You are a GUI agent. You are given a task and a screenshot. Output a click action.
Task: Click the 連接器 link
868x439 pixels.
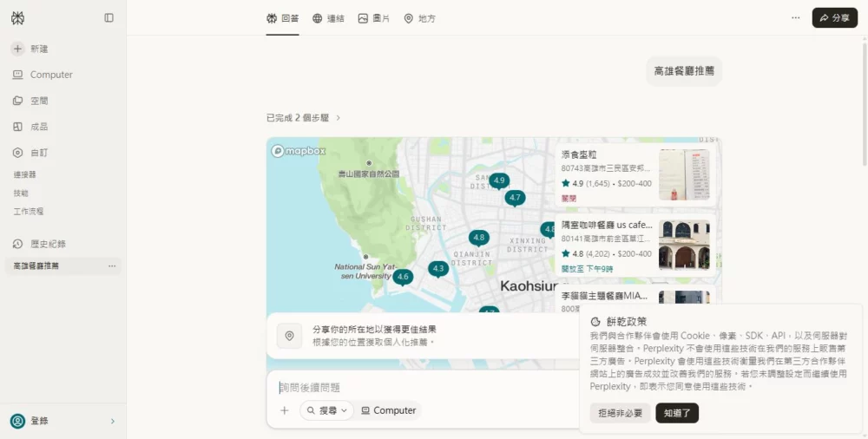pyautogui.click(x=25, y=174)
